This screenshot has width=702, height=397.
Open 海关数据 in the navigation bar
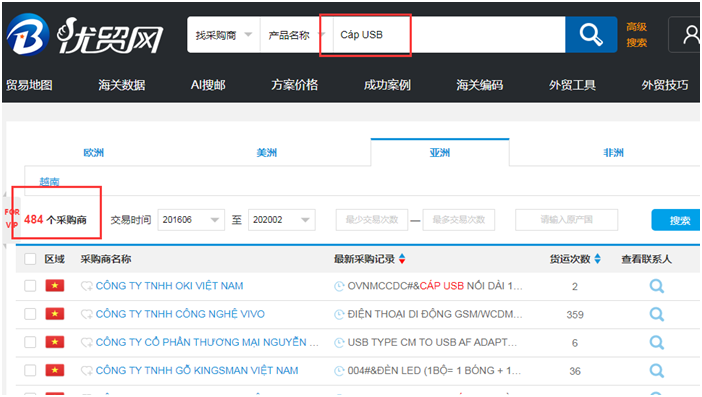pyautogui.click(x=122, y=85)
